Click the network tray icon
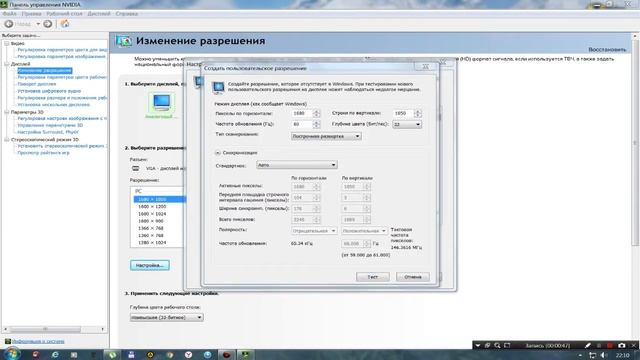The image size is (640, 360). click(x=593, y=356)
